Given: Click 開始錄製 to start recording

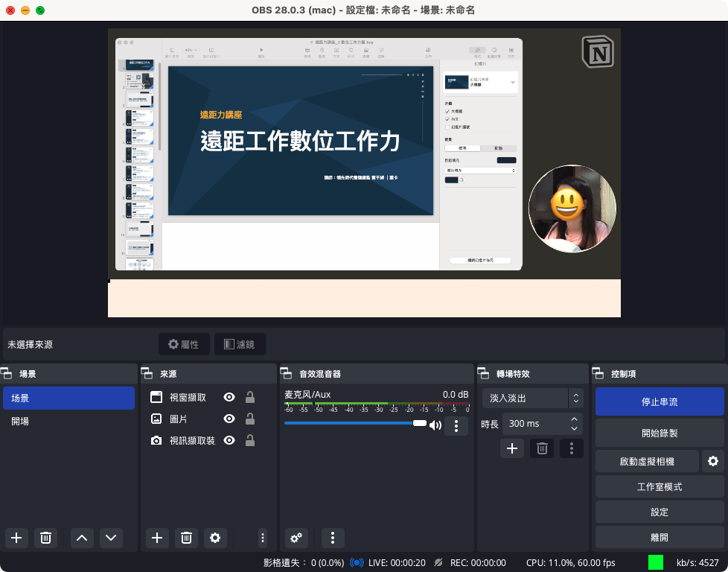Looking at the screenshot, I should coord(660,433).
